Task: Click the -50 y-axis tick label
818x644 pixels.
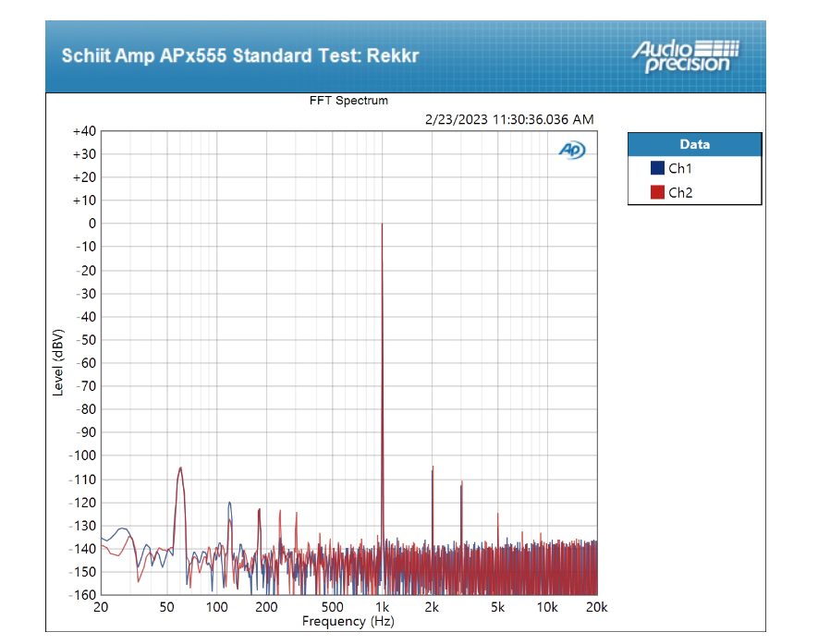Action: click(86, 340)
